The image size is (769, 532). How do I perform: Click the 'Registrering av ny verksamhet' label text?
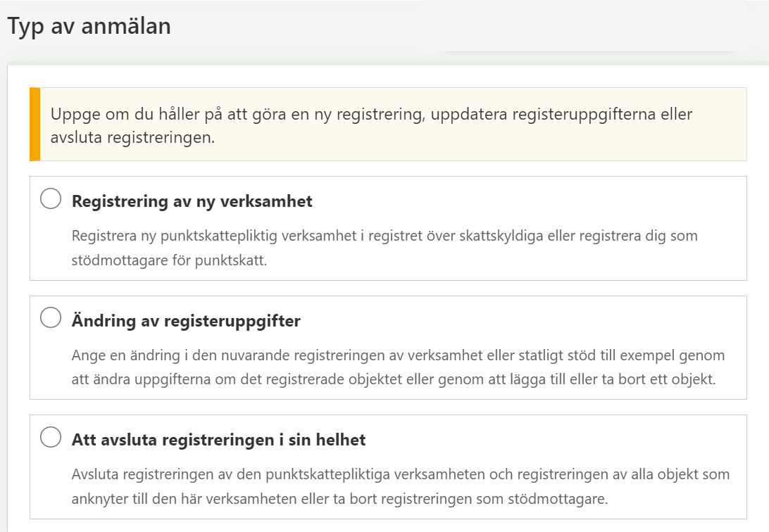coord(192,201)
